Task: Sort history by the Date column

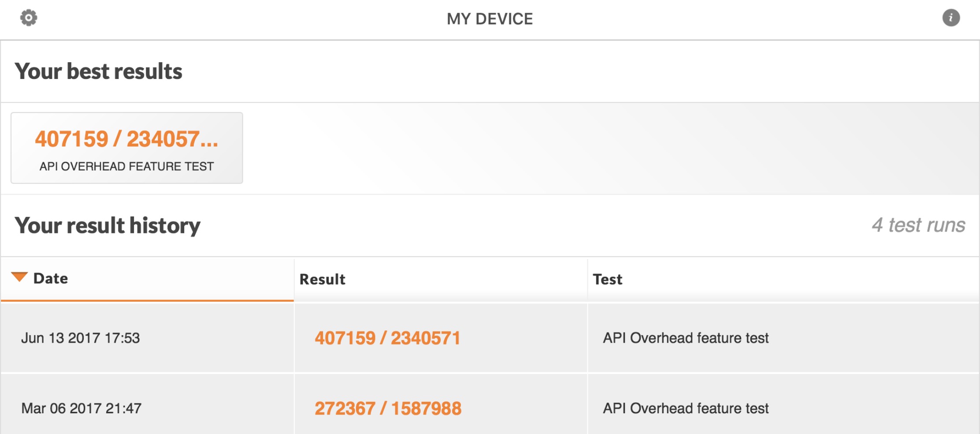Action: tap(147, 279)
